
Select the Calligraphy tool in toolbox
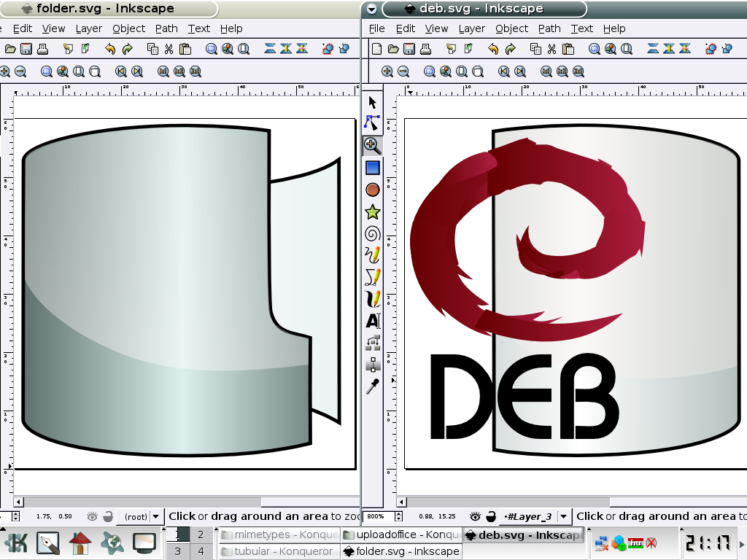[373, 298]
